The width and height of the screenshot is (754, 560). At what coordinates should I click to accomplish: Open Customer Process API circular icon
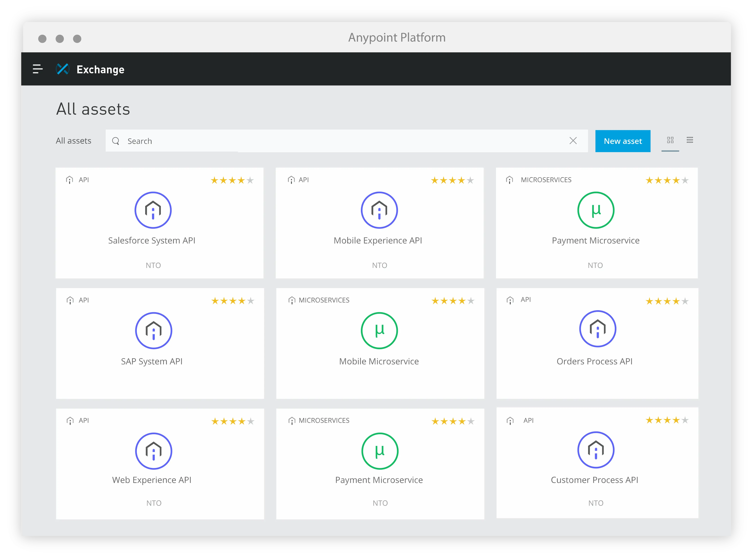(x=596, y=450)
